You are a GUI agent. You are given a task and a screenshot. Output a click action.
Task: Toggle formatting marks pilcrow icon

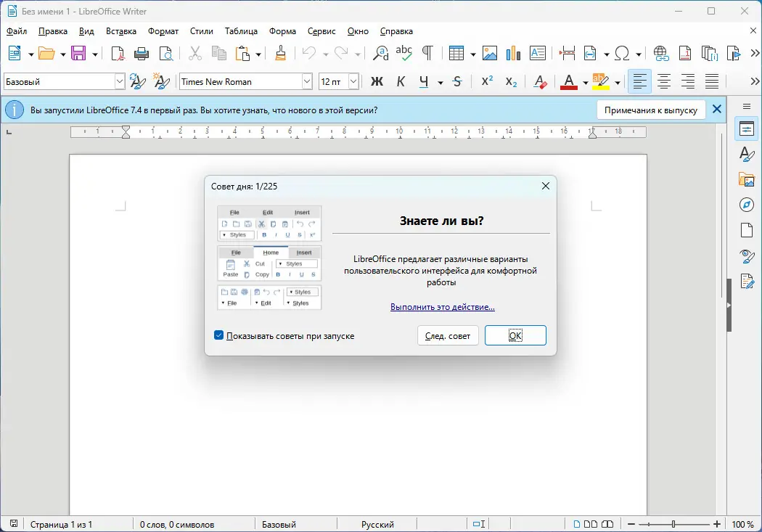(x=427, y=53)
